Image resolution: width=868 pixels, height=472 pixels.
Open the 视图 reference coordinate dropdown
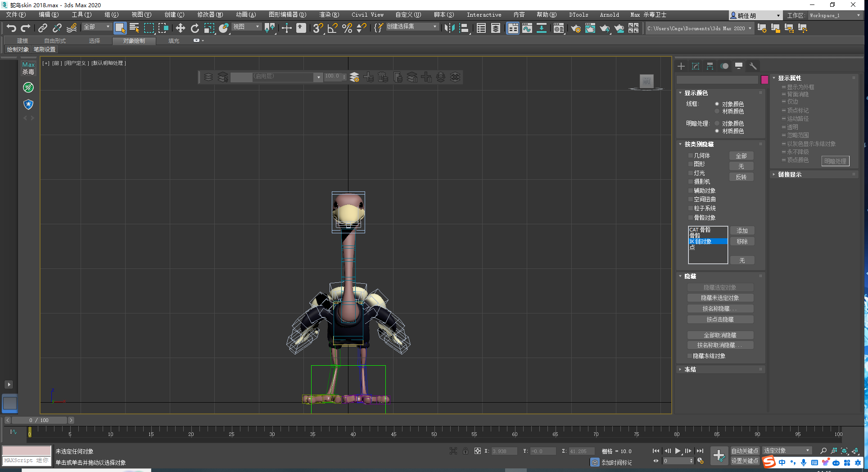(x=246, y=27)
